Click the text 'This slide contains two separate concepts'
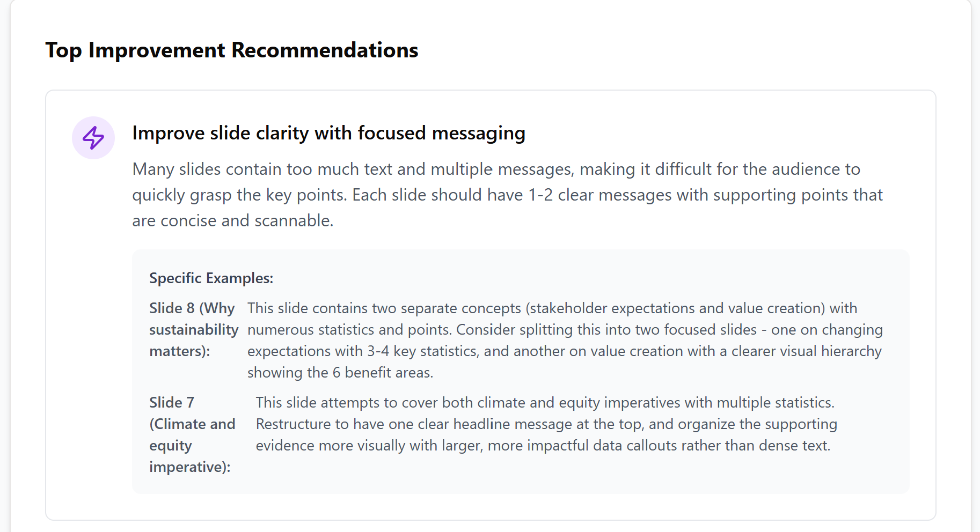This screenshot has width=980, height=532. point(385,308)
